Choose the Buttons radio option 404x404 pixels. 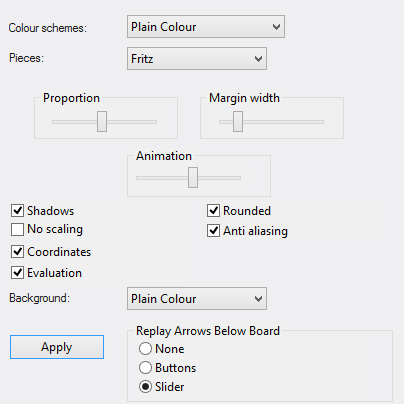pyautogui.click(x=145, y=368)
